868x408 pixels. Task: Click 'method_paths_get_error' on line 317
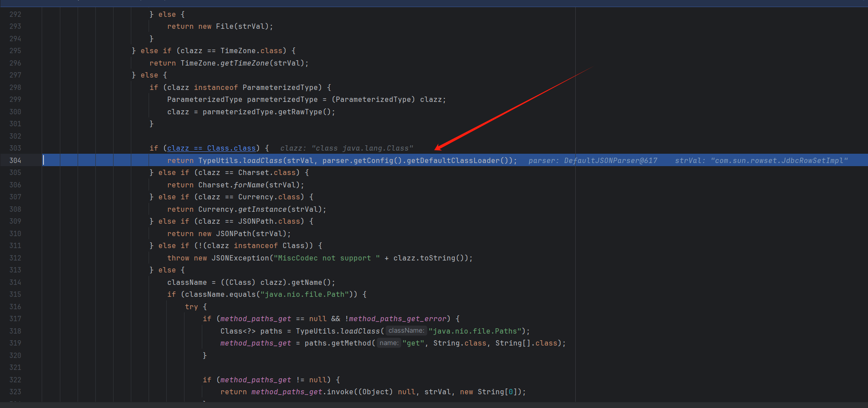click(x=398, y=319)
